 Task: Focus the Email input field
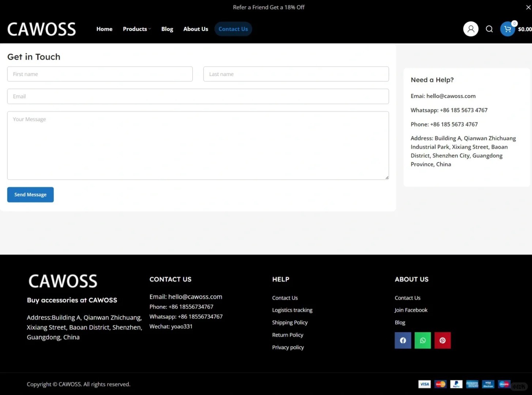tap(198, 97)
